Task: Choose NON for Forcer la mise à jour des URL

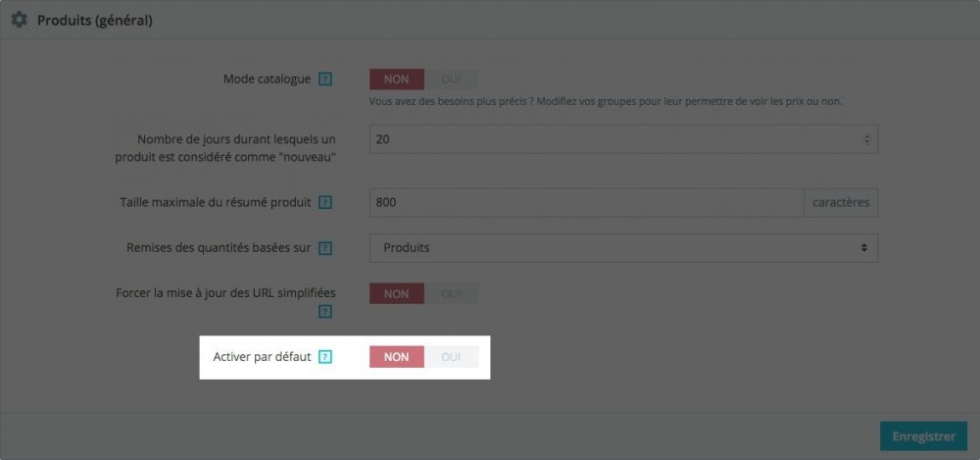Action: (x=396, y=293)
